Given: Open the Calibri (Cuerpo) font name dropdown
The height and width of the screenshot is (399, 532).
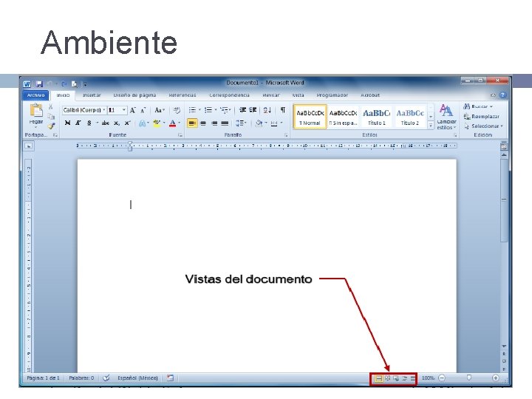Looking at the screenshot, I should (x=103, y=110).
